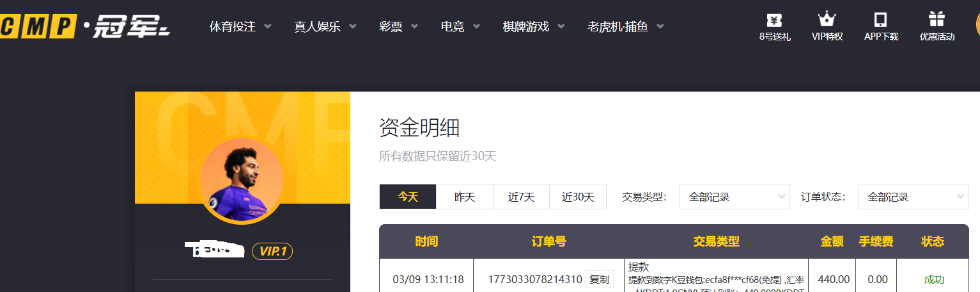This screenshot has height=292, width=980.
Task: Click the 手续费 column header
Action: coord(876,241)
